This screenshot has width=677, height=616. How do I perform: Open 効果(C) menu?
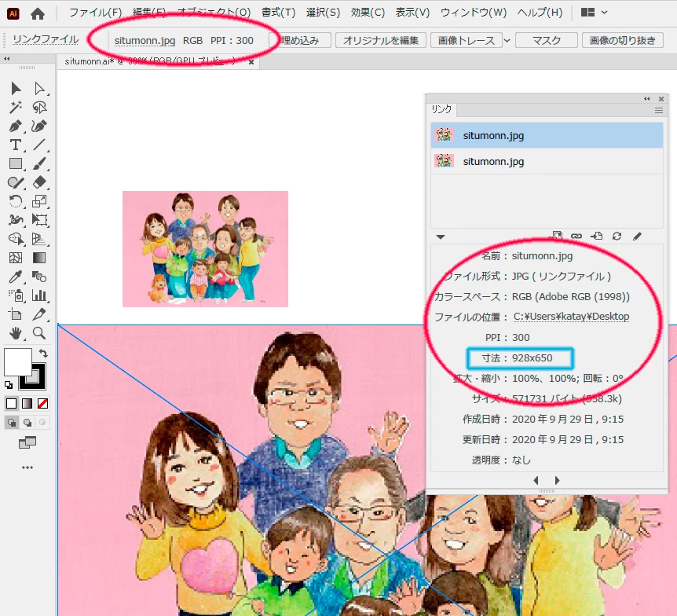[368, 12]
